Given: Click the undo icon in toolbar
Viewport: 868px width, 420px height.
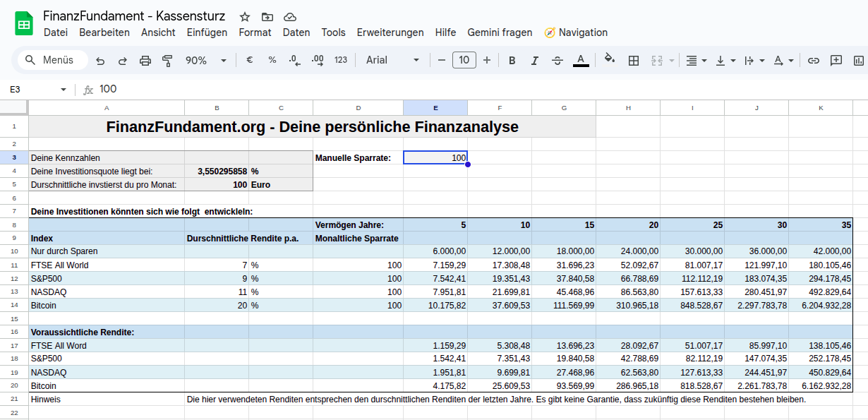Looking at the screenshot, I should tap(100, 61).
